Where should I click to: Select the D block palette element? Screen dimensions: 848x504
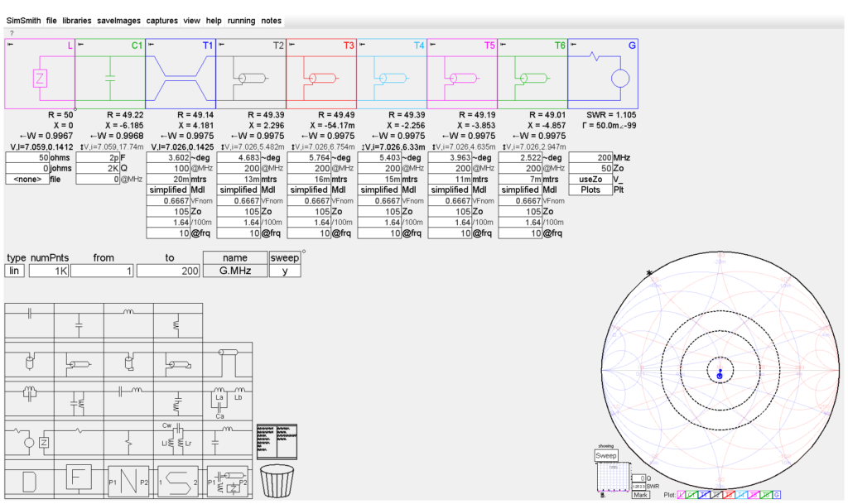tap(29, 481)
